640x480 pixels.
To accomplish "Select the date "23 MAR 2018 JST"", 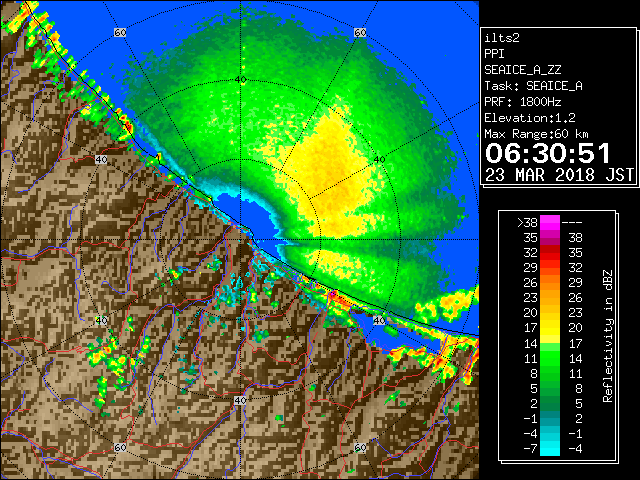I will pyautogui.click(x=559, y=175).
